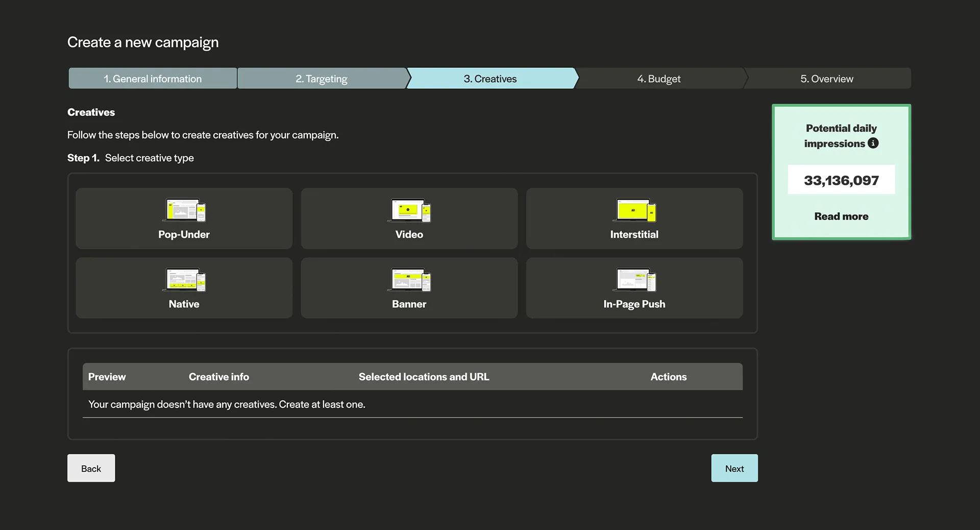The image size is (980, 530).
Task: Click the Creative info column header
Action: (x=219, y=377)
